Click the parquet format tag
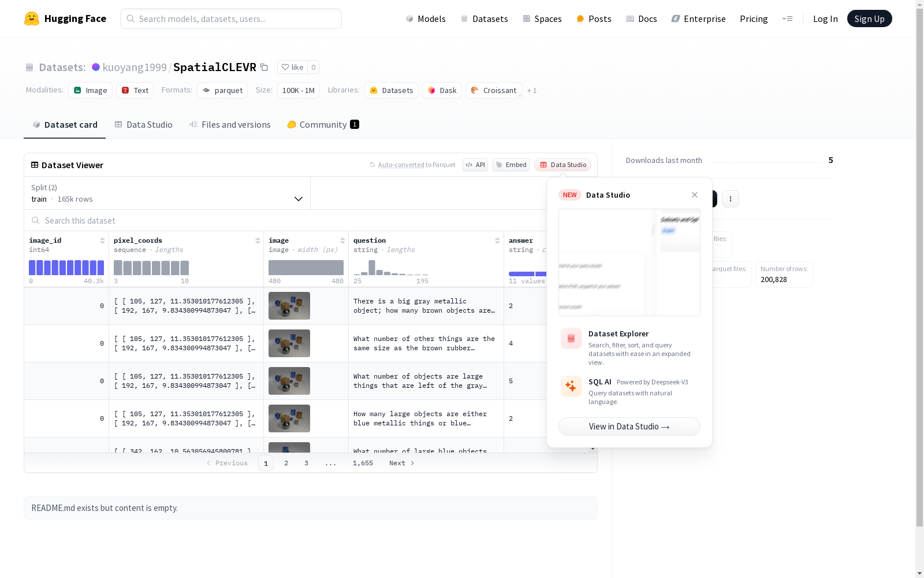 click(222, 90)
